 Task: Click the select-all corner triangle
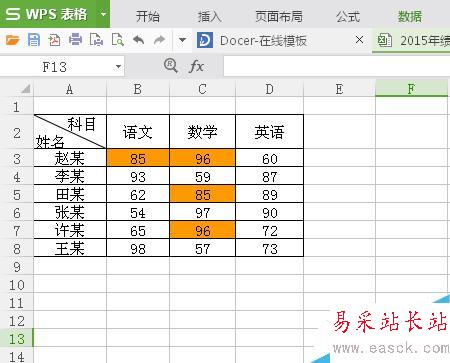(x=25, y=89)
